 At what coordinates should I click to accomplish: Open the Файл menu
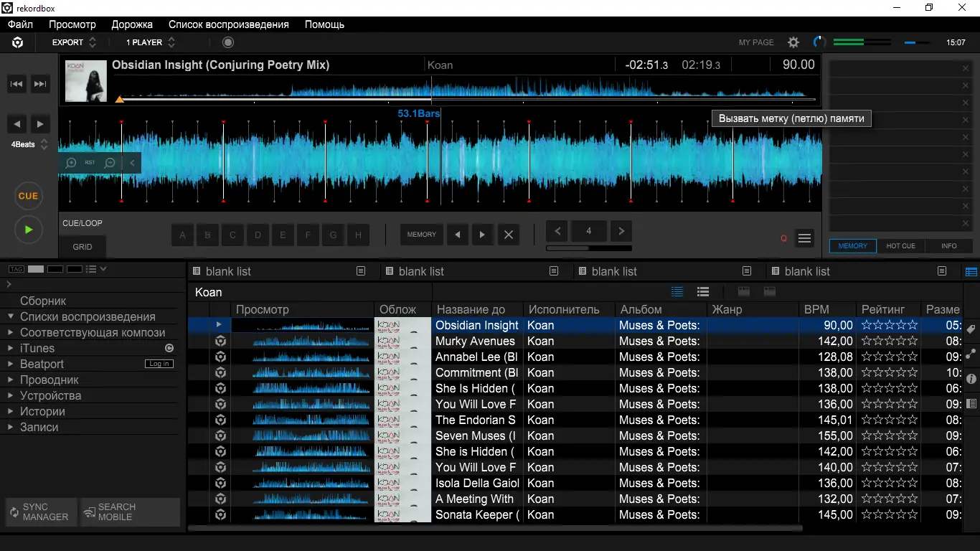click(x=20, y=24)
